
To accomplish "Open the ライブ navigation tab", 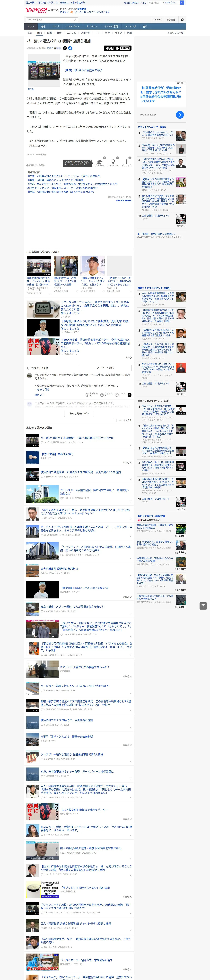I will 56,27.
